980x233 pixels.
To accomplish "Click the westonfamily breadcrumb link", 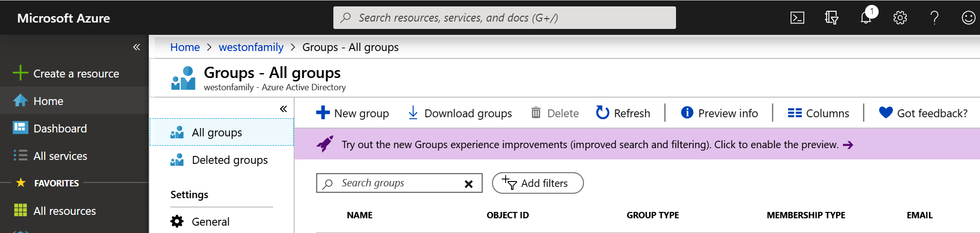I will (251, 47).
